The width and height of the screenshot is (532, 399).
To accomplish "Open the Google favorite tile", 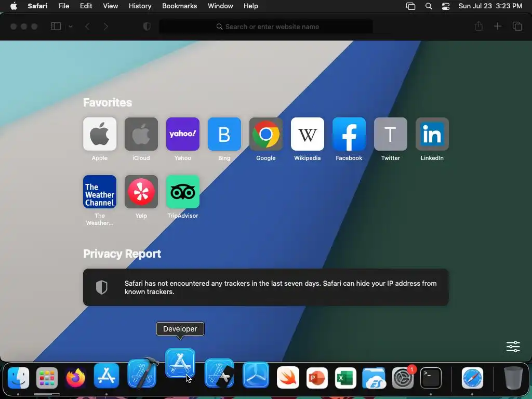I will pos(265,134).
